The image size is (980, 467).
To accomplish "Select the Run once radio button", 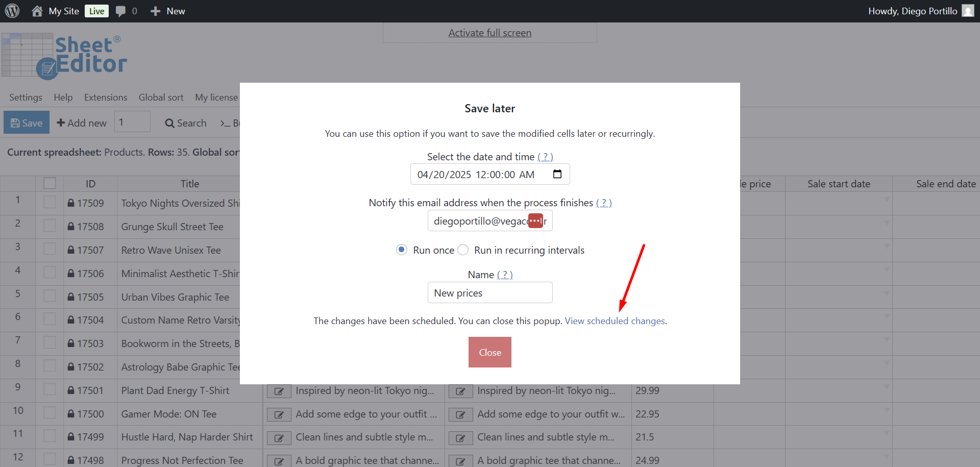I will [402, 250].
